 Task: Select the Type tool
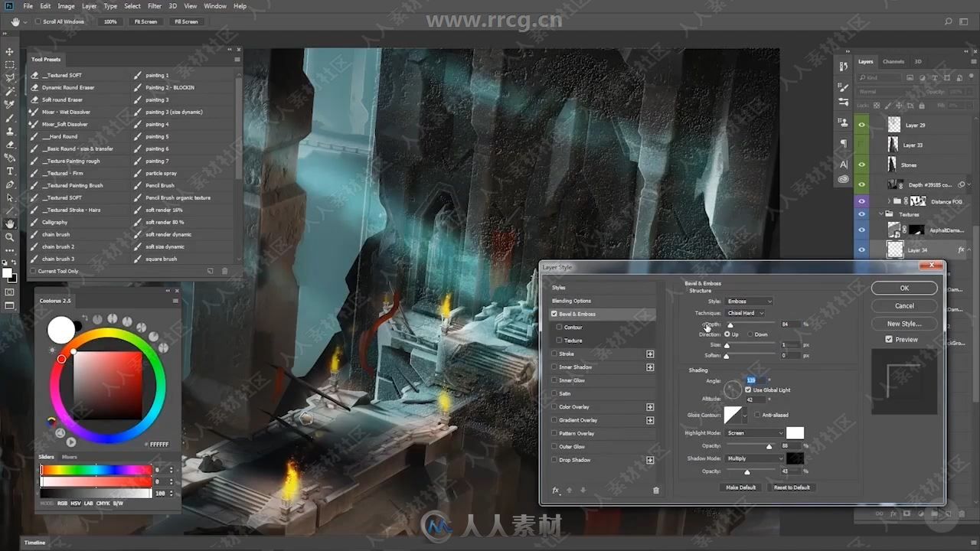tap(10, 171)
